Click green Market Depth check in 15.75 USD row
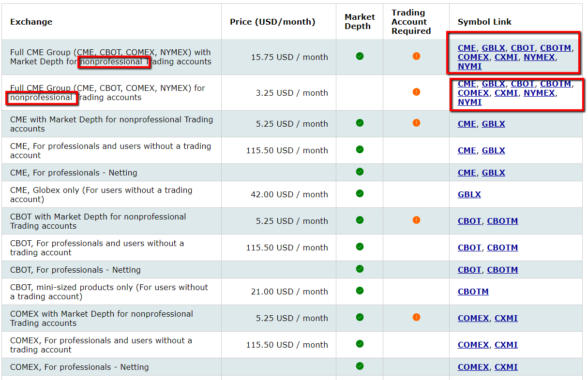 pyautogui.click(x=360, y=56)
